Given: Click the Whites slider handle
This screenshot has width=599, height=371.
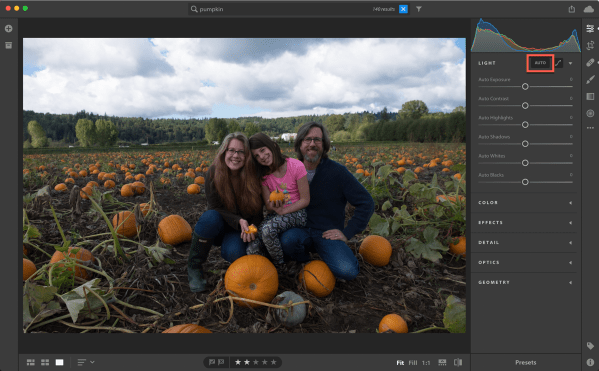Looking at the screenshot, I should coord(525,163).
